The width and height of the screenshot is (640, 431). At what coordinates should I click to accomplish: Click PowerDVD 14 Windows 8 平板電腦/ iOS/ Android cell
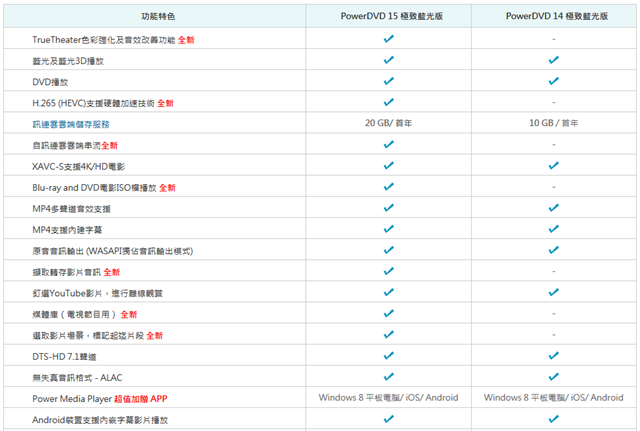pos(553,398)
